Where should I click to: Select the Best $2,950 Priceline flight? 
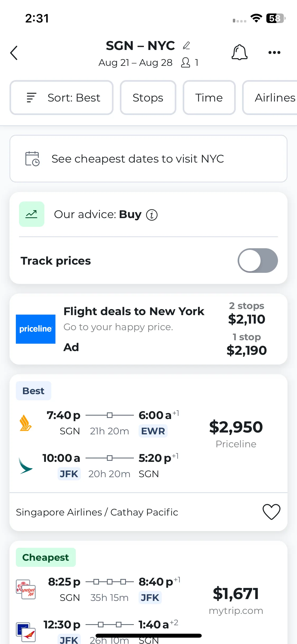(x=148, y=433)
